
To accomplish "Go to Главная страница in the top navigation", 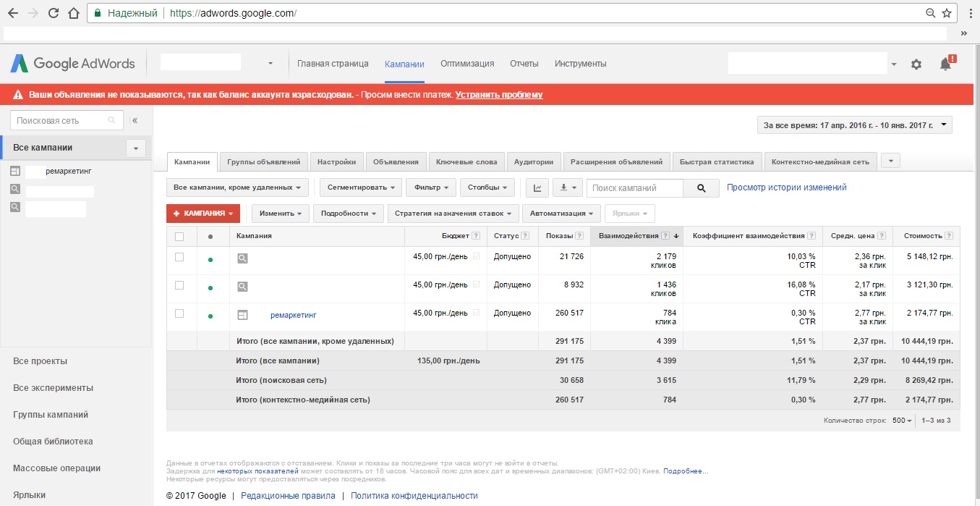I will click(333, 64).
